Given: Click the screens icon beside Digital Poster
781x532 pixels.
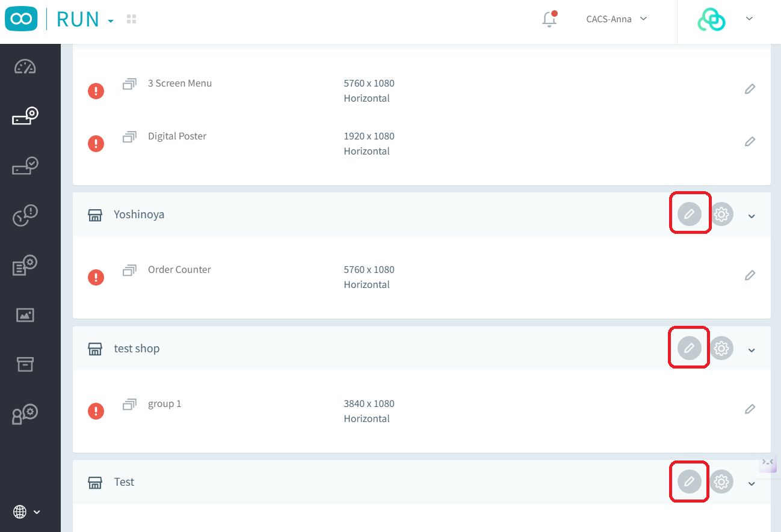Looking at the screenshot, I should pos(129,138).
